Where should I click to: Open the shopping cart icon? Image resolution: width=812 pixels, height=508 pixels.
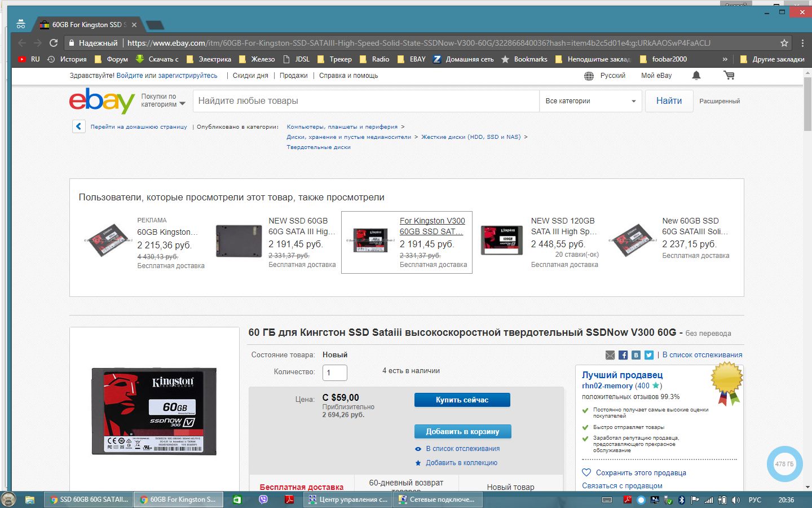[x=729, y=76]
